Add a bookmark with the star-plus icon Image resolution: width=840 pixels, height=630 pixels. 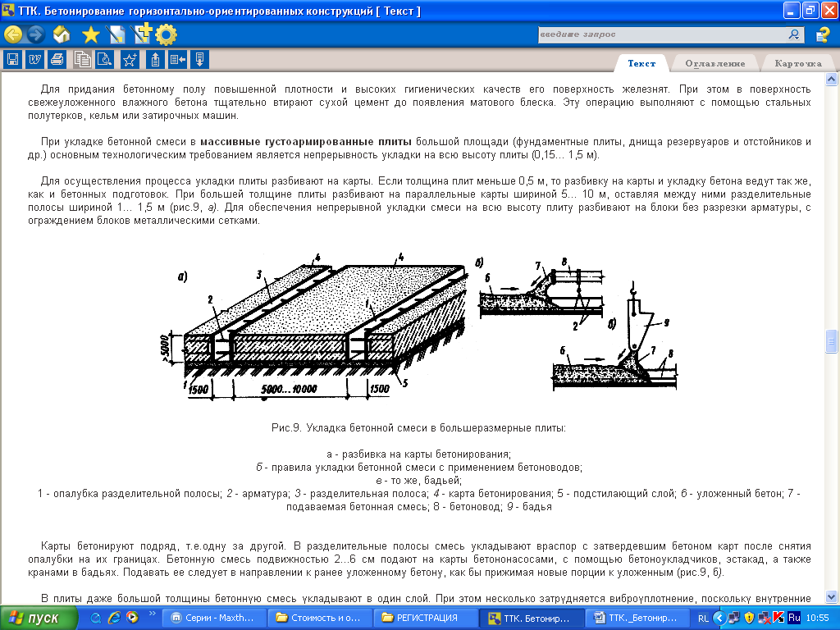coord(130,59)
